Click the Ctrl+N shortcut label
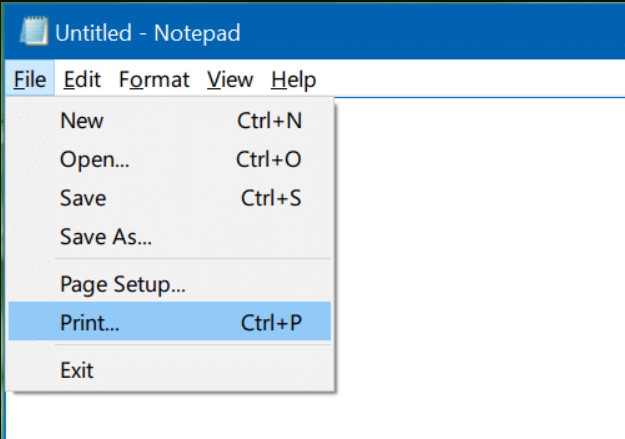 tap(270, 121)
